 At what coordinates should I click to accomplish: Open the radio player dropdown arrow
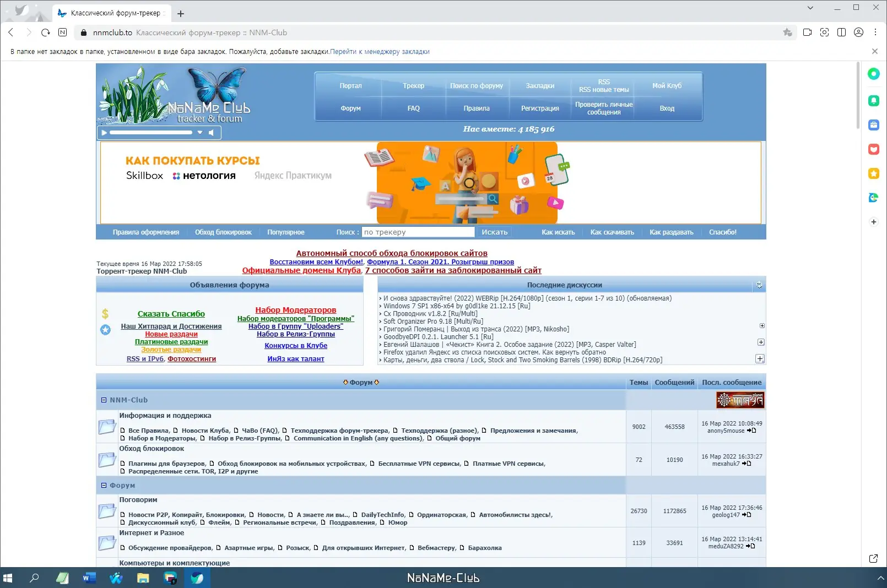200,132
